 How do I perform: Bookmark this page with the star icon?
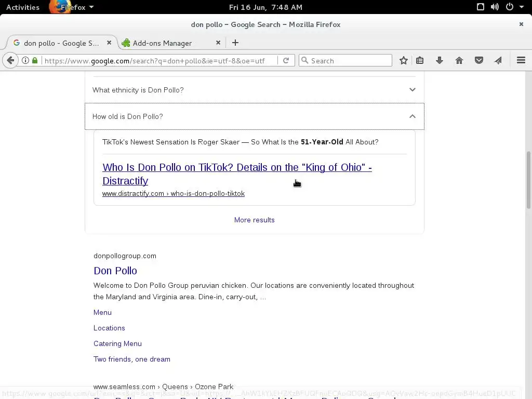pyautogui.click(x=403, y=60)
